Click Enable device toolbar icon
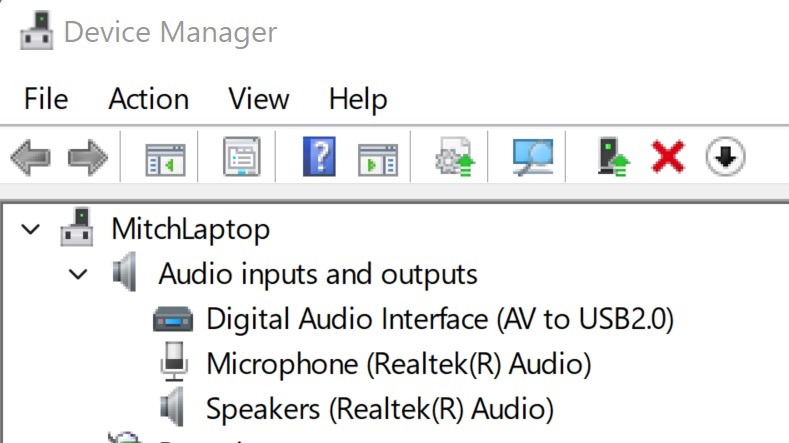The width and height of the screenshot is (789, 443). click(613, 157)
